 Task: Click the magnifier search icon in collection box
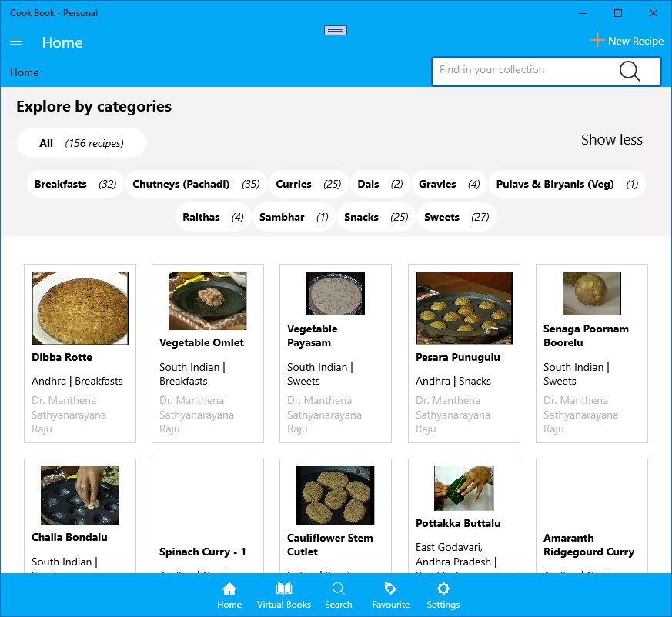tap(630, 71)
